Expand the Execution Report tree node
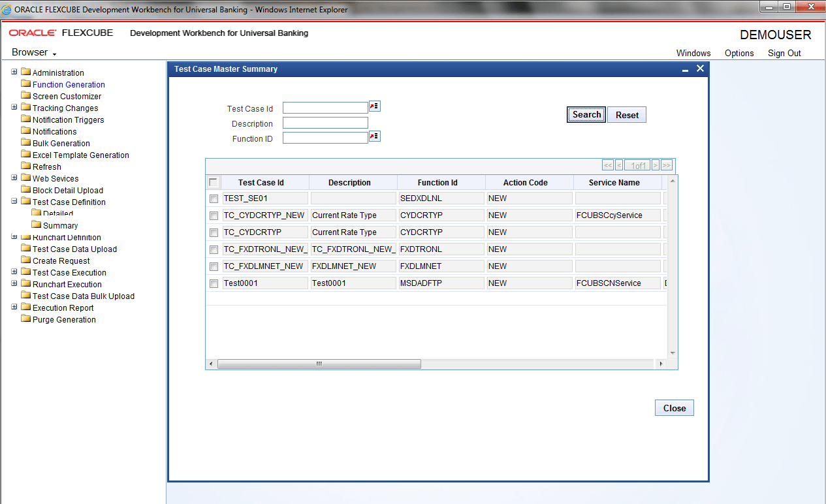 coord(14,307)
